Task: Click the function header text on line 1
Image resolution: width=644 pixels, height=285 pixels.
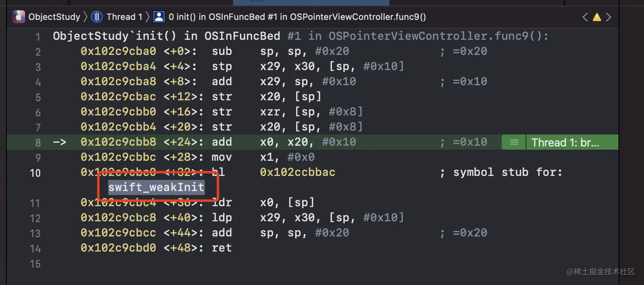Action: coord(300,36)
